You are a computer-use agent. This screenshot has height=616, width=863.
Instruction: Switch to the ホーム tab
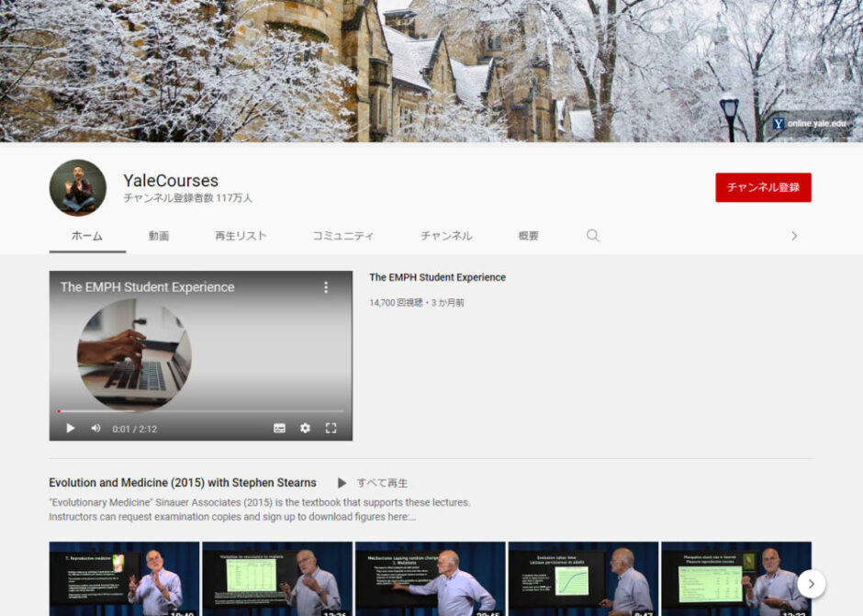[87, 236]
